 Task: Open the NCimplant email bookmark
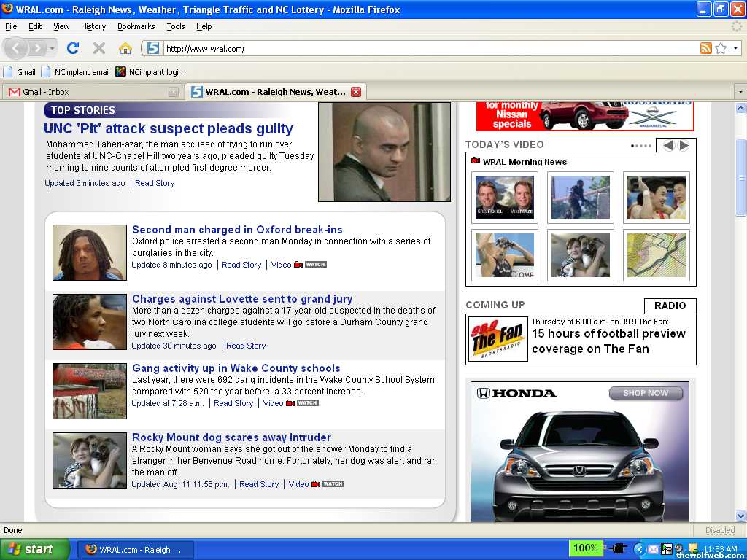coord(75,72)
